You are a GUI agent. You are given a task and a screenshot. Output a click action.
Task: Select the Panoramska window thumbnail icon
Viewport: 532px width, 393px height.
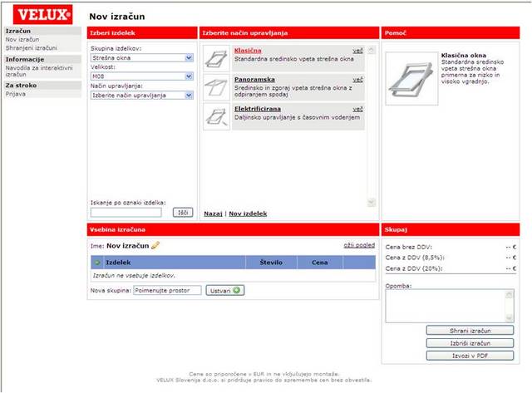point(216,86)
